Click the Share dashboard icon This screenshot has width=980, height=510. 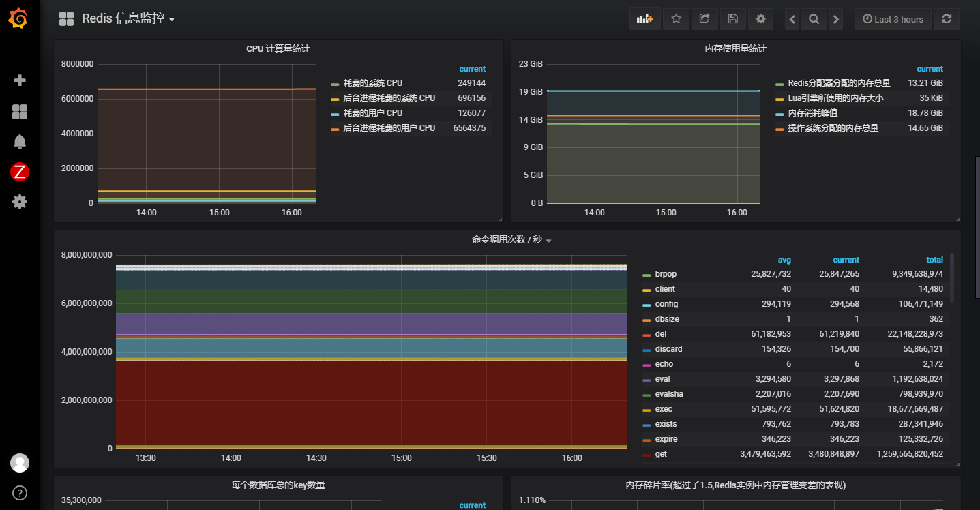704,19
